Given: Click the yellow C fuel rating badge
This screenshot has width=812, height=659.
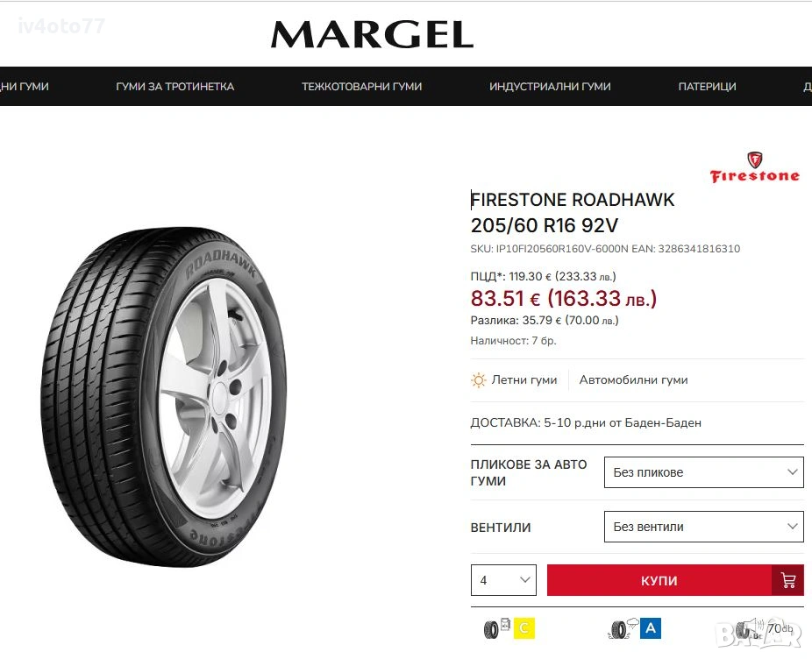Looking at the screenshot, I should pyautogui.click(x=524, y=628).
